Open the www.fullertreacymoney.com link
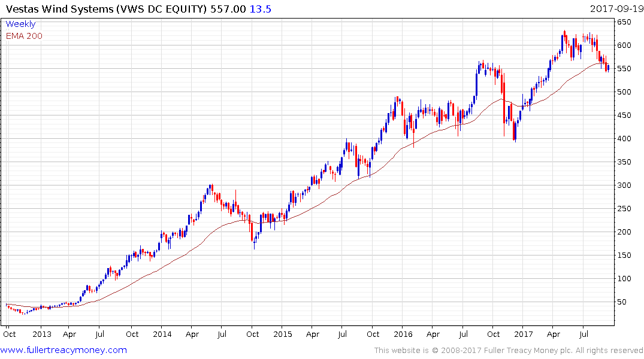The width and height of the screenshot is (644, 359). 64,350
